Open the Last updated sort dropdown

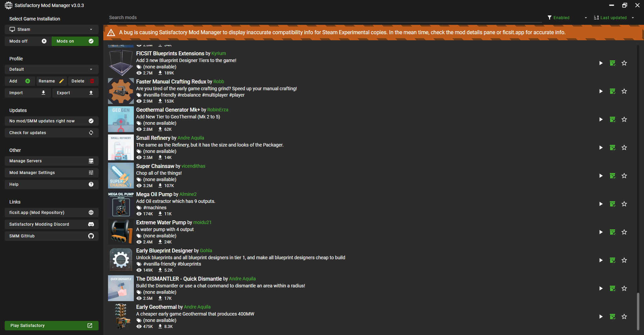tap(614, 18)
